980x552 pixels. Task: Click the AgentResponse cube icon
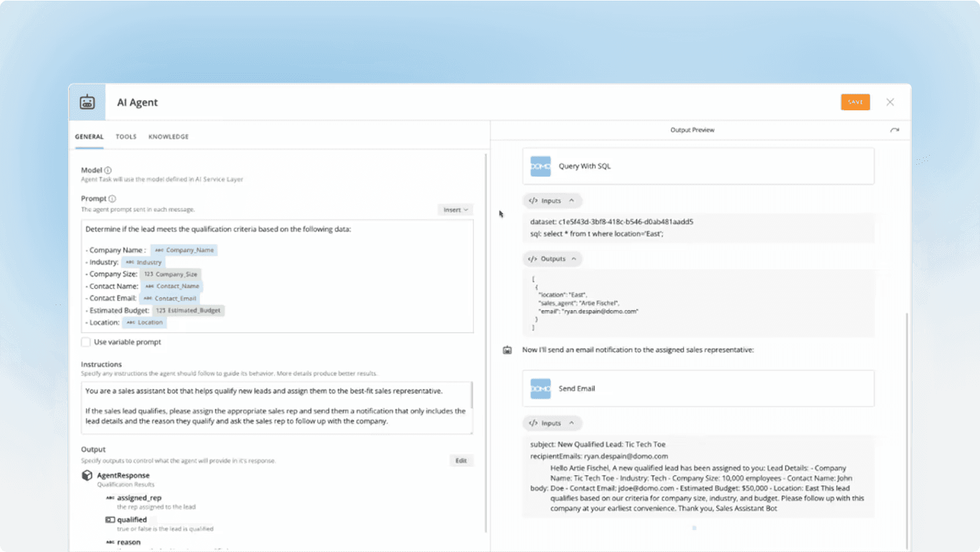87,475
